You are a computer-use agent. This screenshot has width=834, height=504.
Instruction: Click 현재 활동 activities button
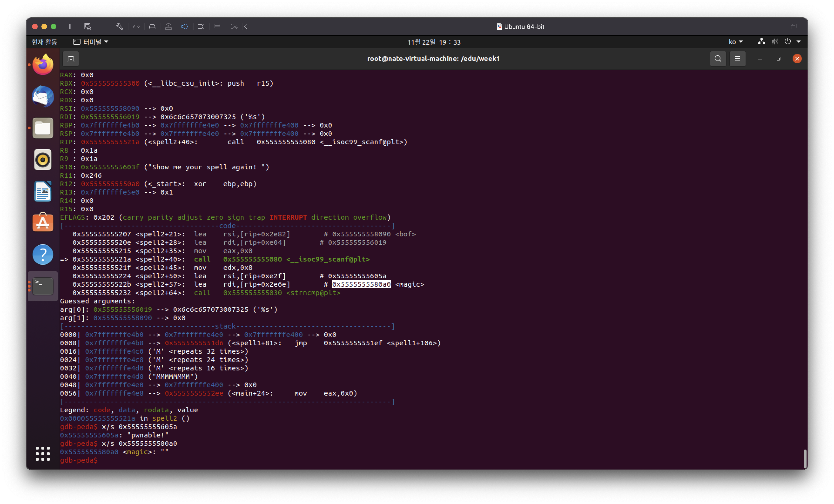(x=44, y=42)
